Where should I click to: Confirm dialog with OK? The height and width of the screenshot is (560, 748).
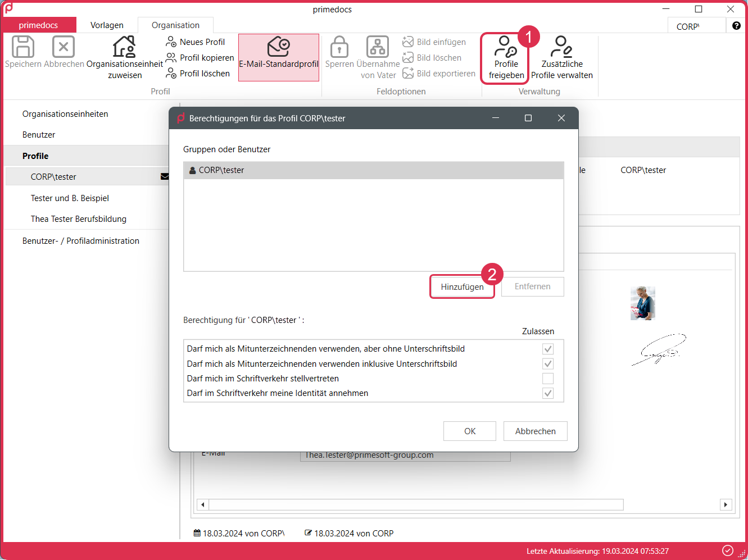(470, 431)
